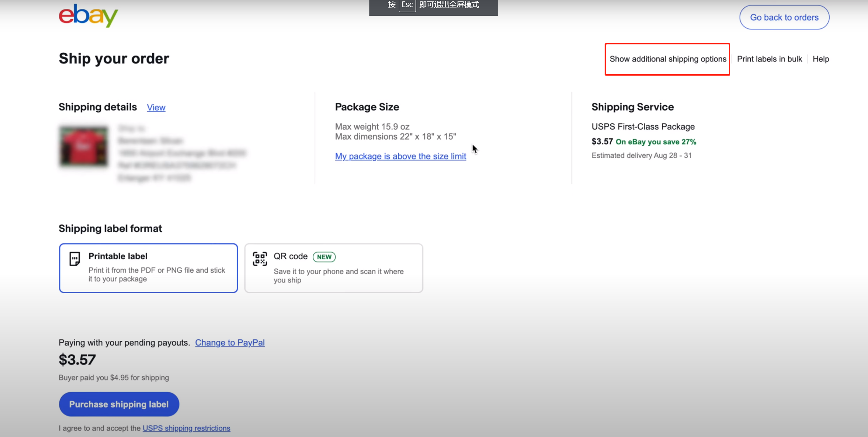Open USPS shipping restrictions link
868x437 pixels.
point(186,428)
